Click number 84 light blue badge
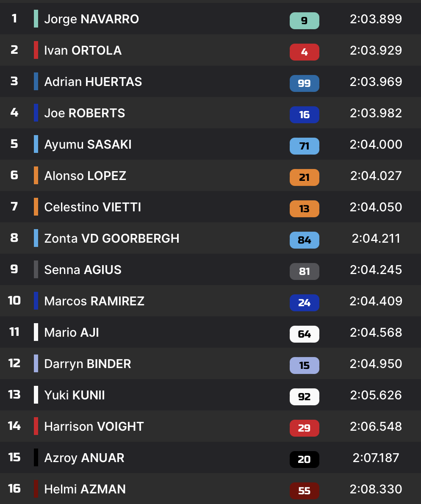 304,240
